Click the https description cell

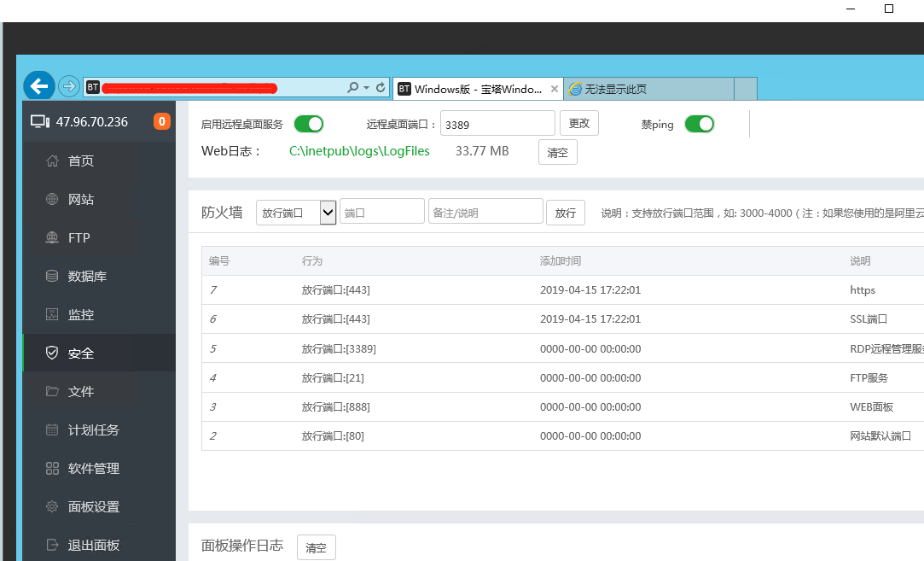pos(863,289)
